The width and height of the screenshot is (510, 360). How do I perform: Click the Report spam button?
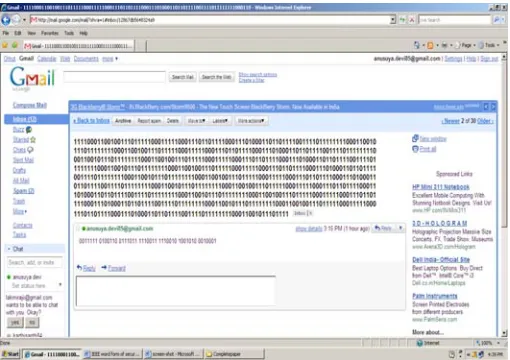click(x=149, y=121)
